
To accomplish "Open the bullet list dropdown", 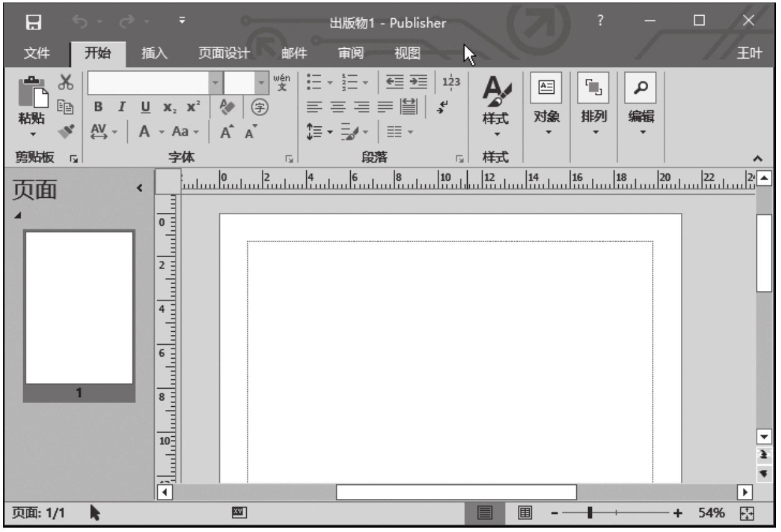I will [x=330, y=82].
